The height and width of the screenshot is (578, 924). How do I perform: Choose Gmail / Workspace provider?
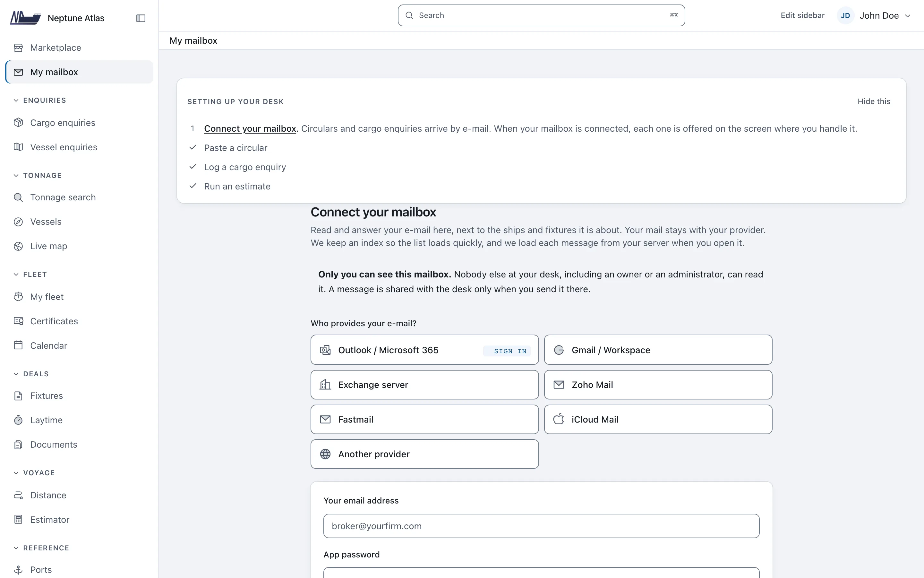[x=658, y=350]
